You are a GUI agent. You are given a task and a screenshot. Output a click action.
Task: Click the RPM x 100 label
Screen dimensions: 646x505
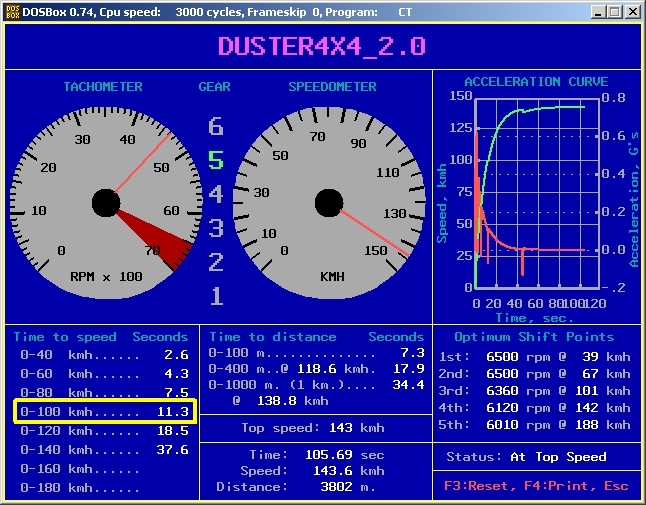pos(106,276)
